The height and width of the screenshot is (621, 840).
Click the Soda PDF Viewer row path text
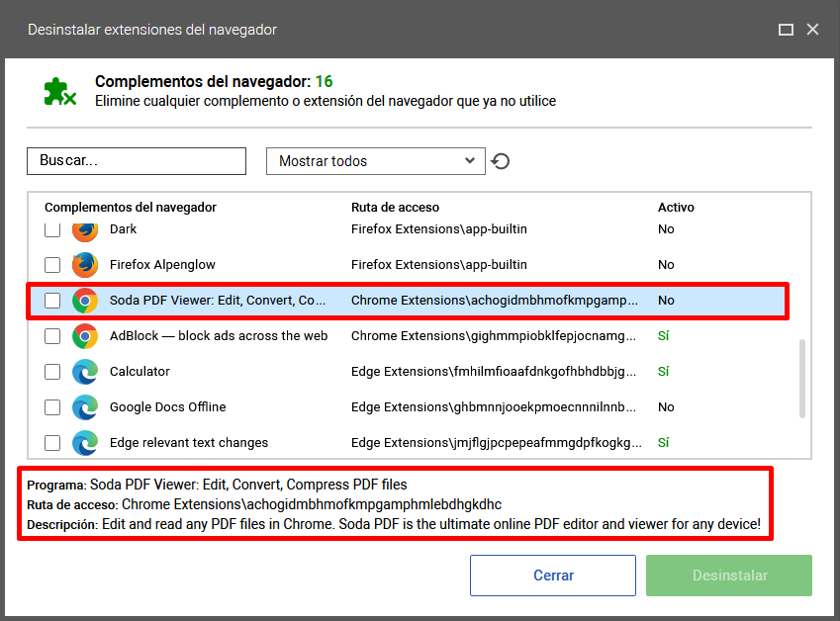(x=495, y=301)
